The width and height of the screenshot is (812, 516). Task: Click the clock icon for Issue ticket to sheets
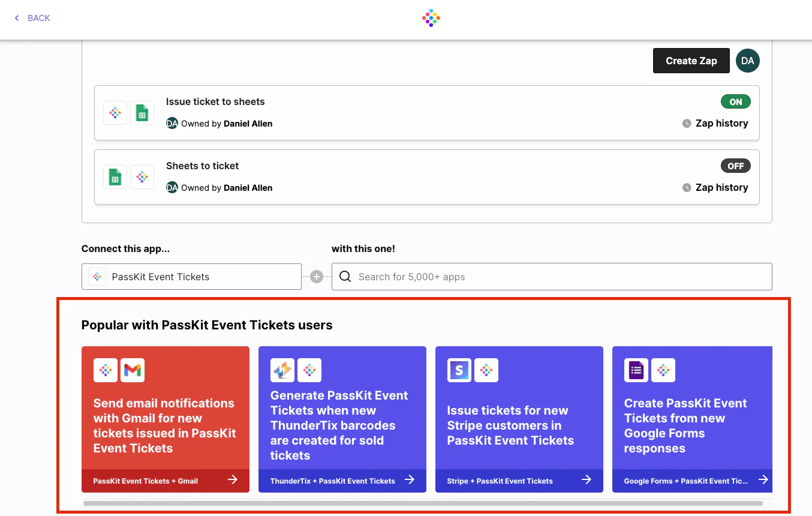687,124
